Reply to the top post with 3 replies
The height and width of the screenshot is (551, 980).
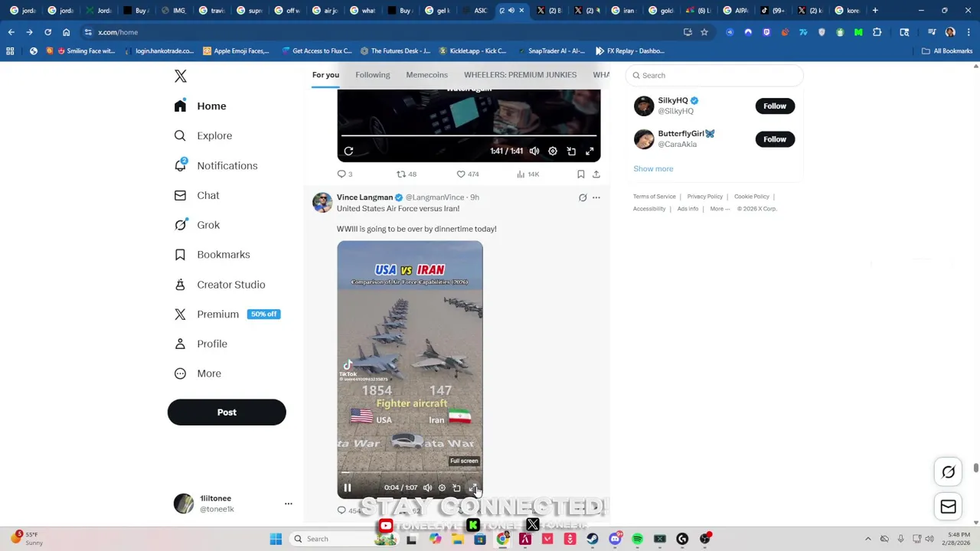coord(345,174)
